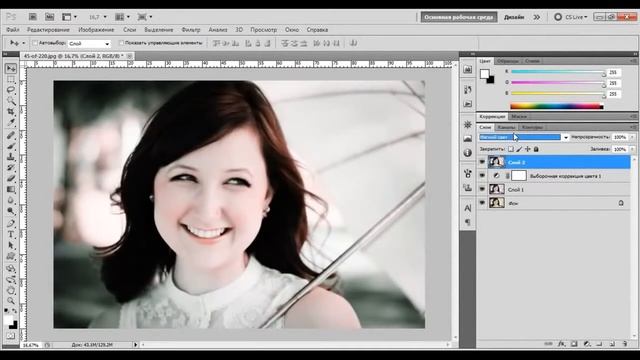The height and width of the screenshot is (360, 640).
Task: Select the Blur tool
Action: (11, 200)
